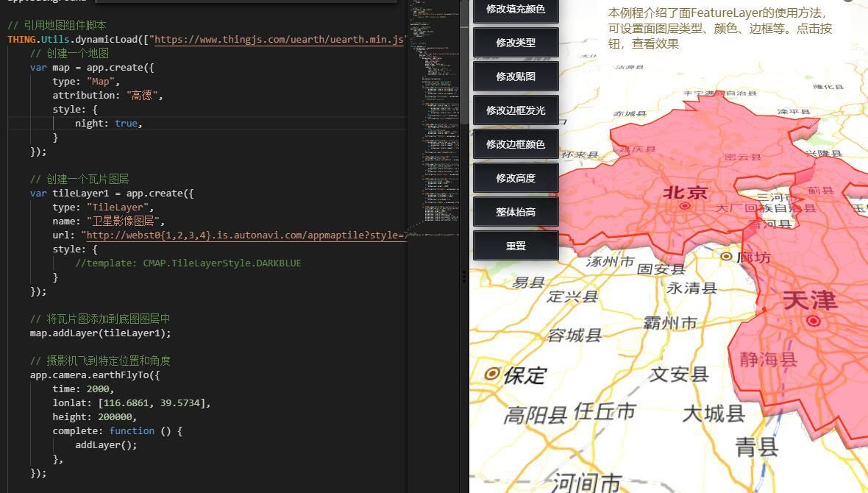Click the FeatureLayer description text panel
The width and height of the screenshot is (868, 493).
pos(719,28)
